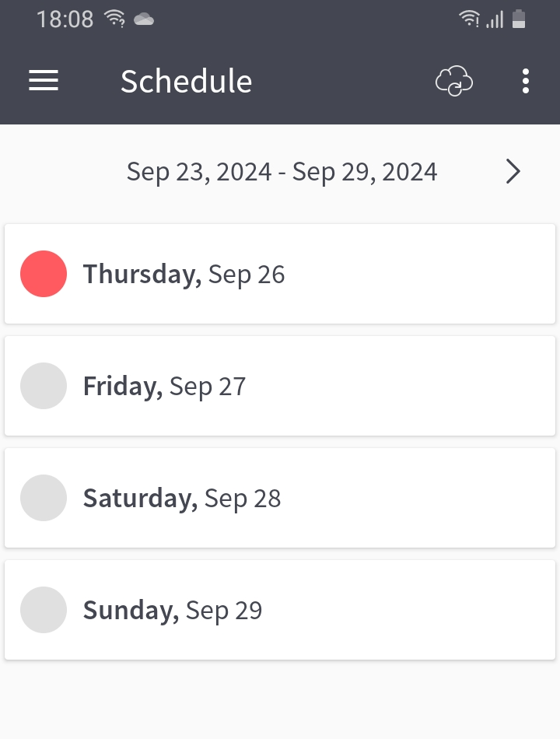Open the hamburger navigation menu
560x739 pixels.
44,81
